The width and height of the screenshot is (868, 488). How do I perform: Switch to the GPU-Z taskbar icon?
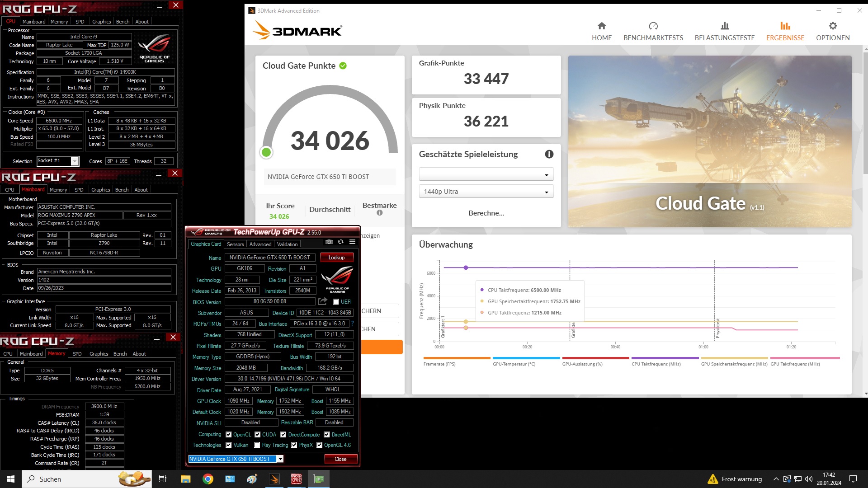[319, 479]
